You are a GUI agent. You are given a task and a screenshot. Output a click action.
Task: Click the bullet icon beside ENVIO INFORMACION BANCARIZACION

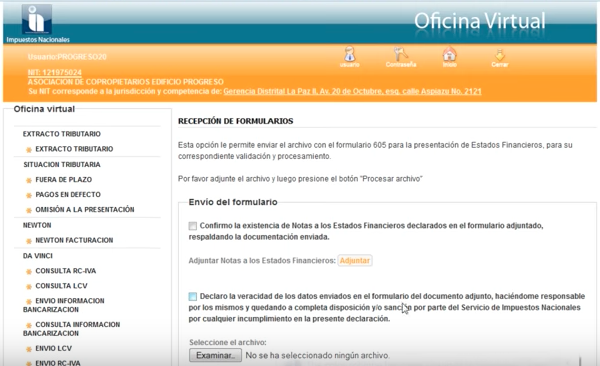29,301
